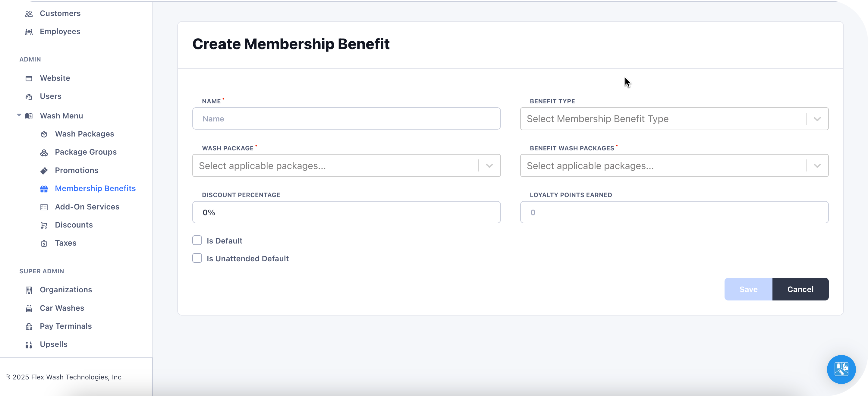868x396 pixels.
Task: Click the Discounts cart icon
Action: pos(44,225)
